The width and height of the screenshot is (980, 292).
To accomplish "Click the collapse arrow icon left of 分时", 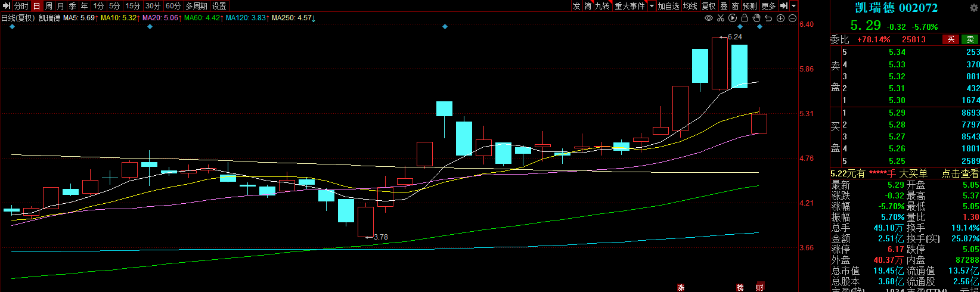I will point(7,6).
